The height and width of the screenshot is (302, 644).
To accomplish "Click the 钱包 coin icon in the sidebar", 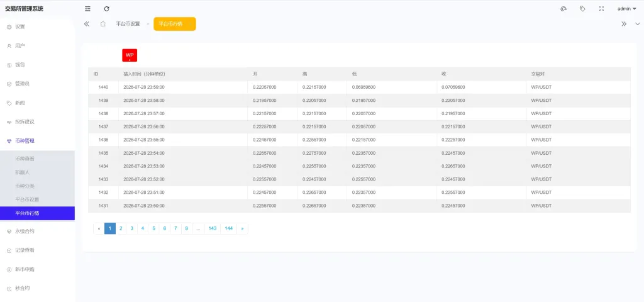I will 9,65.
